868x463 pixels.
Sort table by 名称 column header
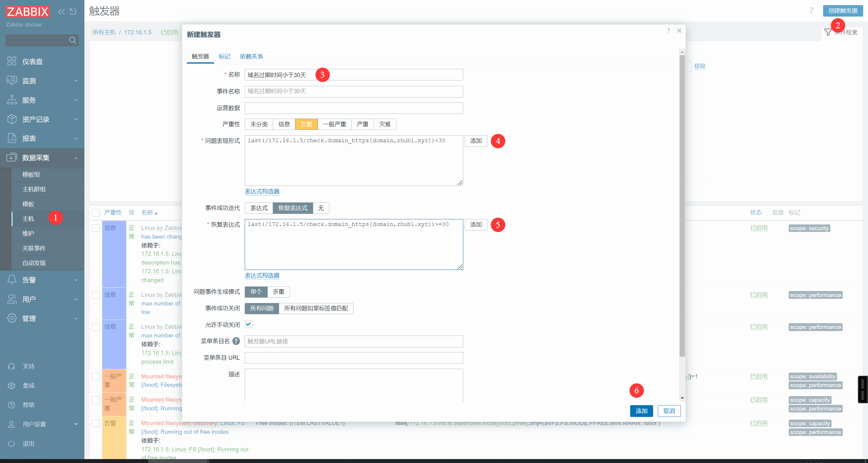coord(149,212)
